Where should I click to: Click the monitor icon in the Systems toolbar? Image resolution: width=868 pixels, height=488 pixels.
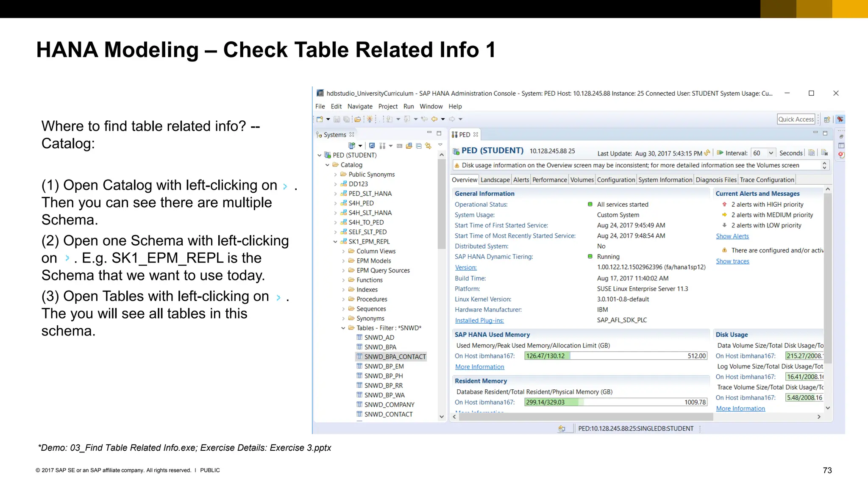[372, 146]
